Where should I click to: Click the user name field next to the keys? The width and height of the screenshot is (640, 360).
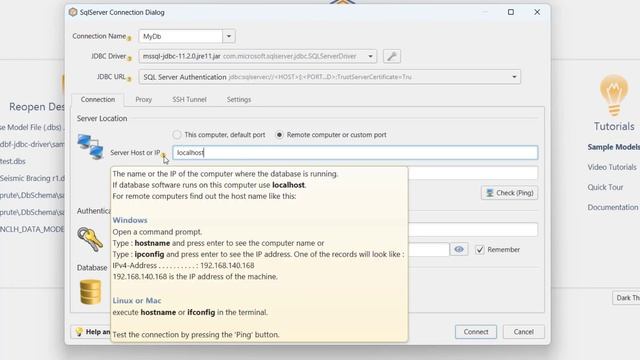point(473,229)
